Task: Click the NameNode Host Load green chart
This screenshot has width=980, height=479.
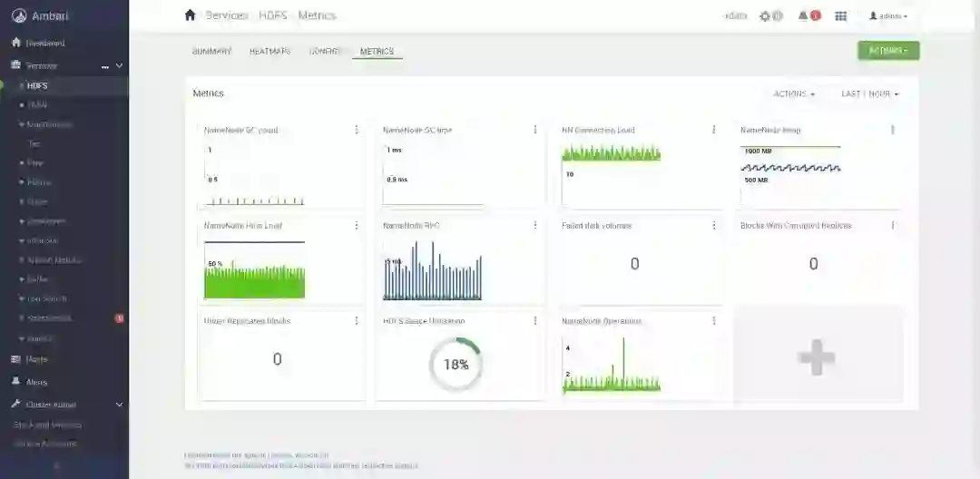Action: tap(254, 269)
